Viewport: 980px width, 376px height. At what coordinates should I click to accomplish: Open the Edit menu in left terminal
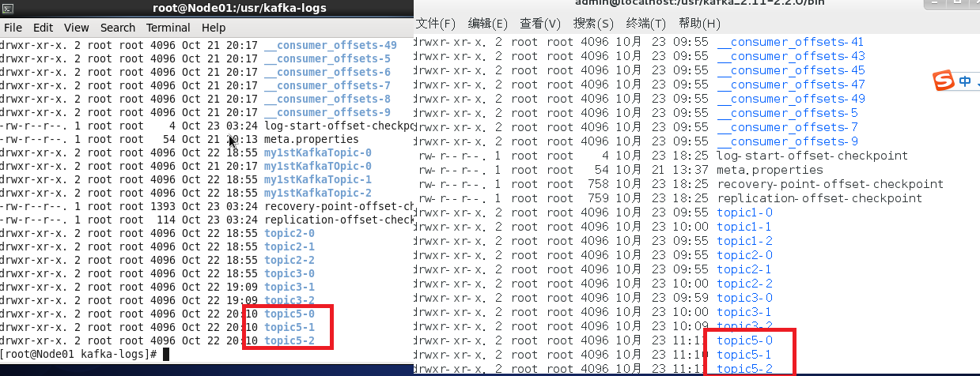[x=43, y=28]
